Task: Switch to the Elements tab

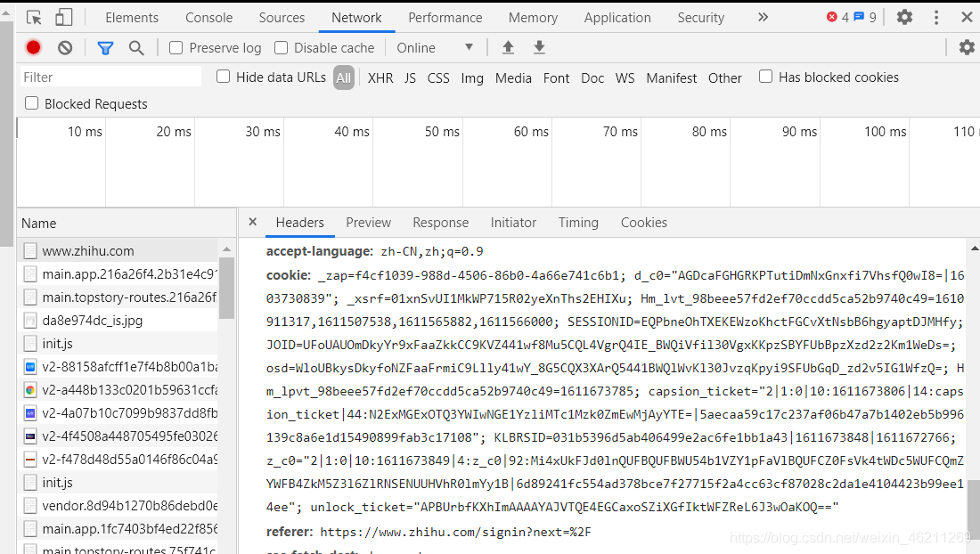Action: coord(132,18)
